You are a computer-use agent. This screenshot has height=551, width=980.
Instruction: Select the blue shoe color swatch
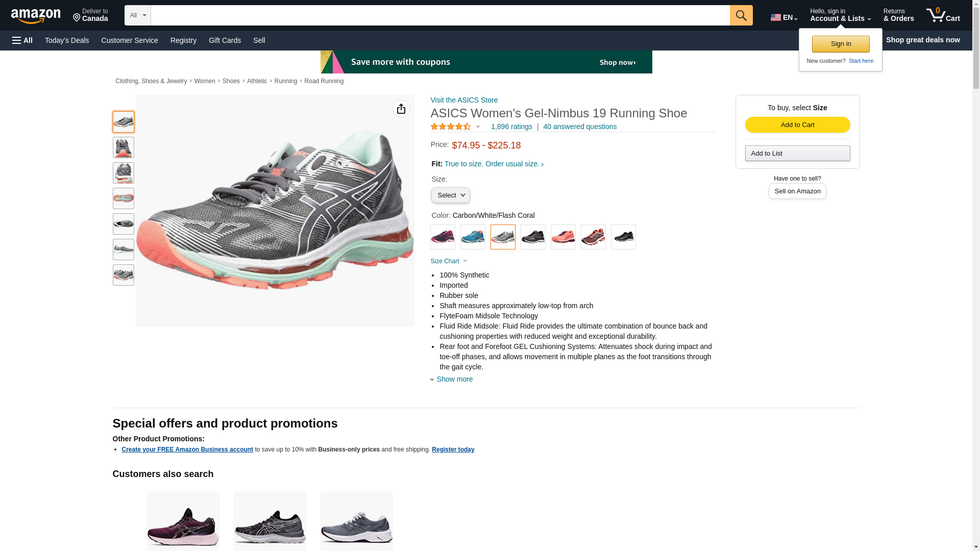point(473,237)
